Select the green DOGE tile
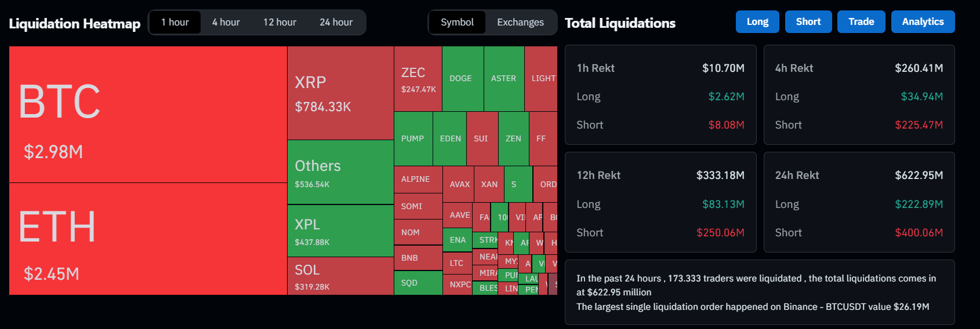Screen dimensions: 980x329 point(462,78)
